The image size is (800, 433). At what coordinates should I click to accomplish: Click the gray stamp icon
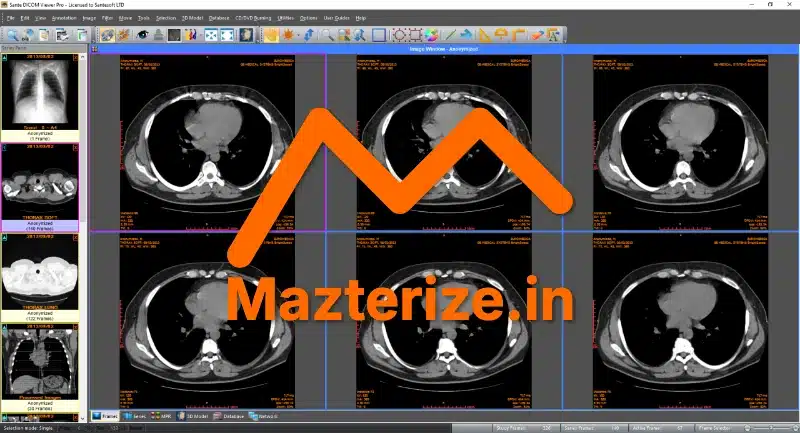pos(159,35)
